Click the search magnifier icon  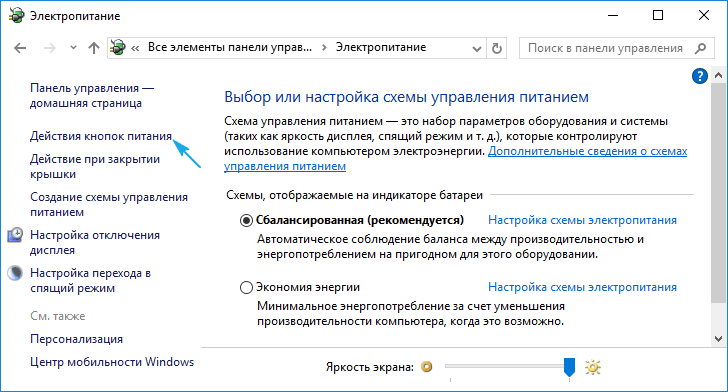point(701,48)
